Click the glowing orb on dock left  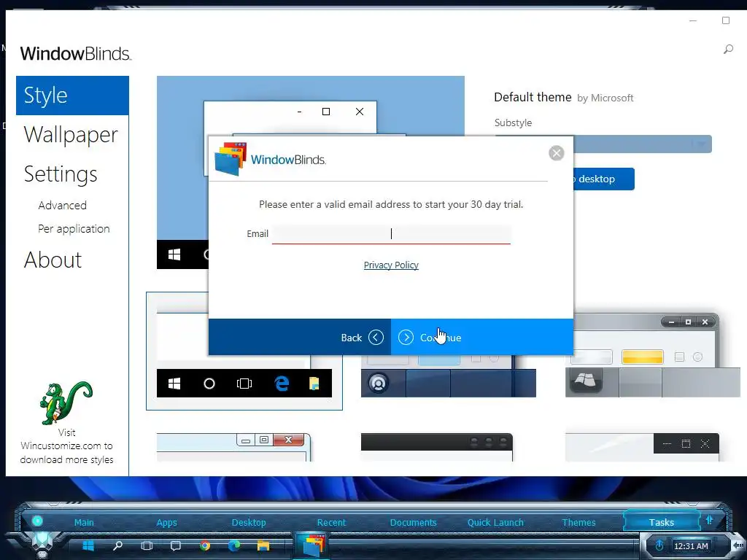click(38, 521)
